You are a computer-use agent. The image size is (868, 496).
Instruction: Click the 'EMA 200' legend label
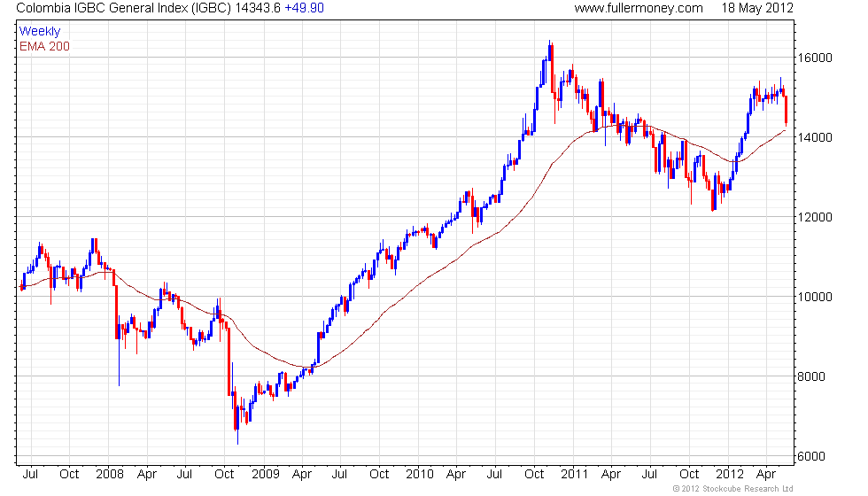[44, 46]
